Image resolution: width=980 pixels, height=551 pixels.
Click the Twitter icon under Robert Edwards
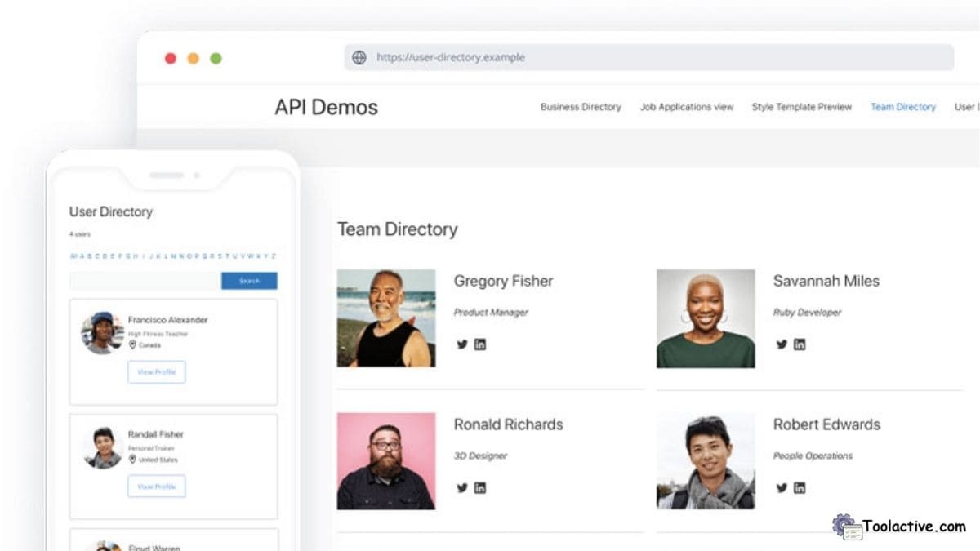(782, 488)
